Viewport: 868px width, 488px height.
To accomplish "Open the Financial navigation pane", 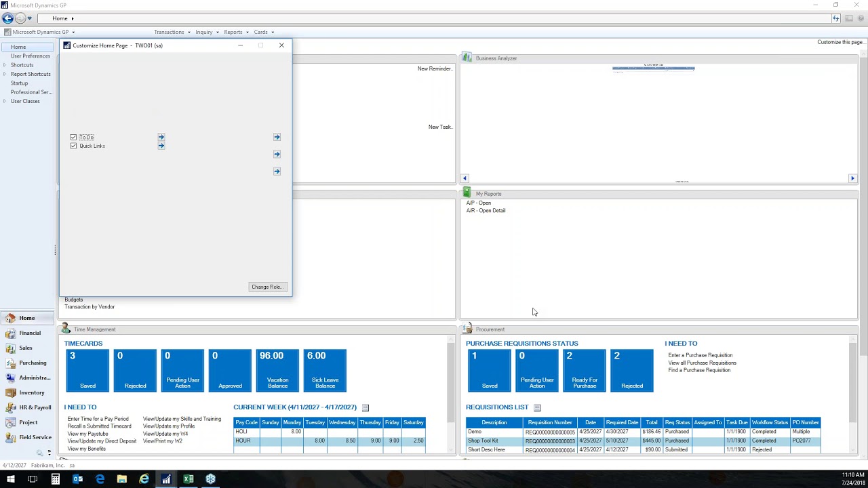I will click(28, 333).
